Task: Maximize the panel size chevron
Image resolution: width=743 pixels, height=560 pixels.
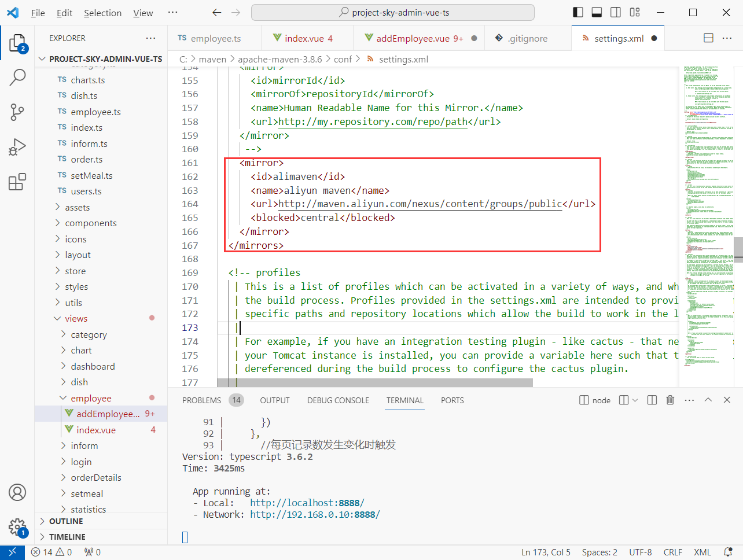Action: click(x=708, y=400)
